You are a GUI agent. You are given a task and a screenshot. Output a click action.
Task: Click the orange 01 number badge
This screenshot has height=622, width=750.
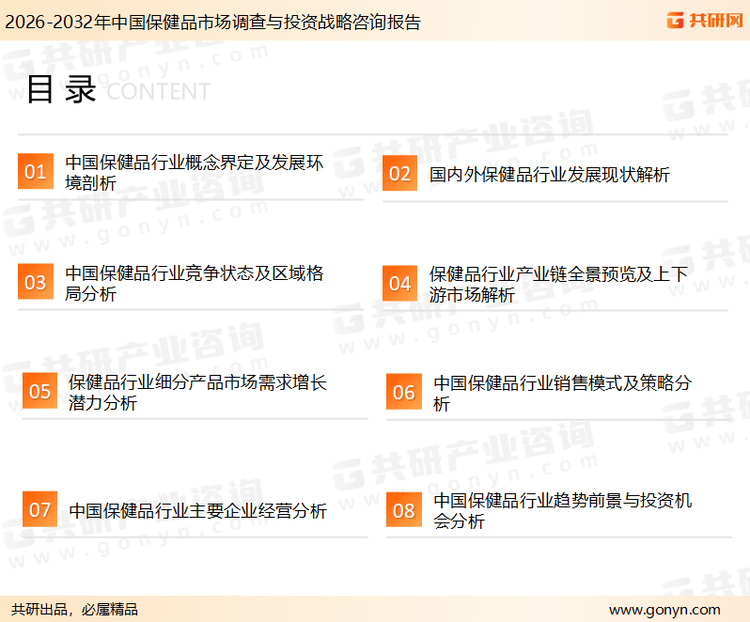tap(35, 171)
